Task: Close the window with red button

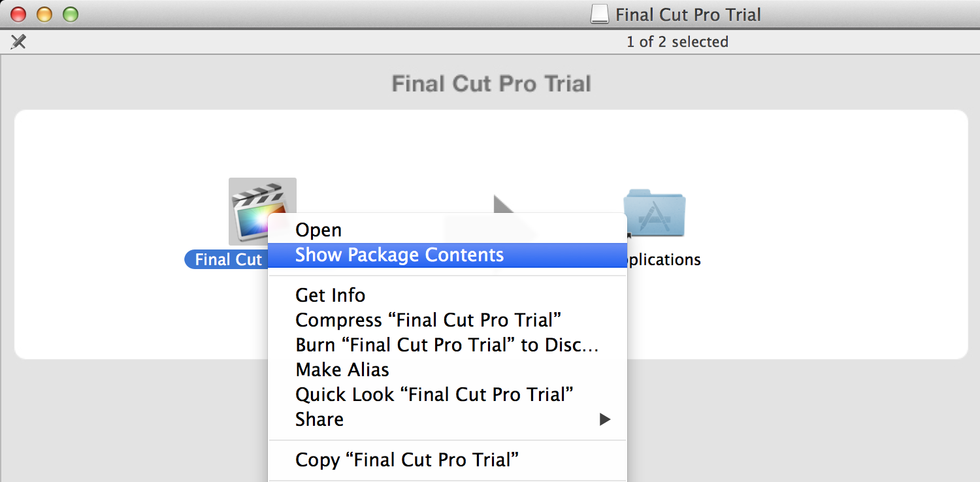Action: coord(19,14)
